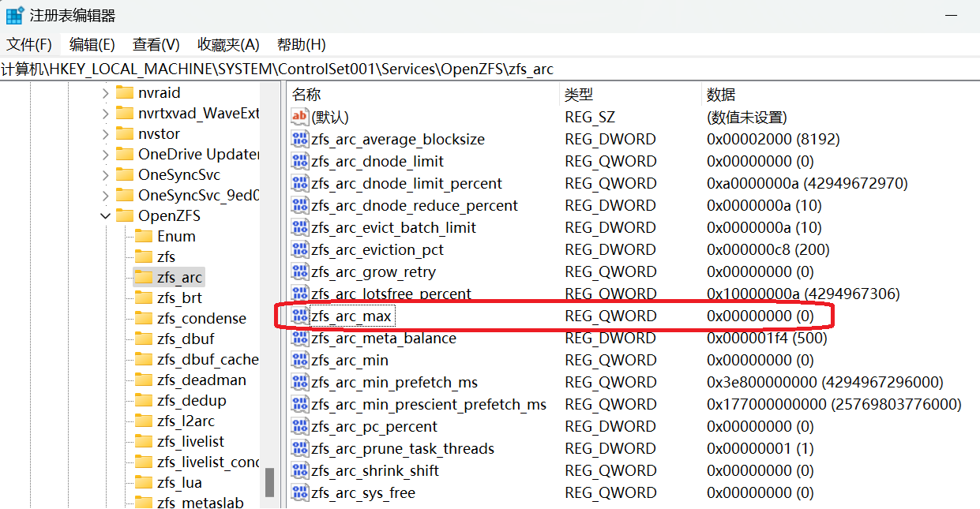This screenshot has height=509, width=980.
Task: Click the icon next to zfs_arc_meta_balance
Action: [300, 339]
